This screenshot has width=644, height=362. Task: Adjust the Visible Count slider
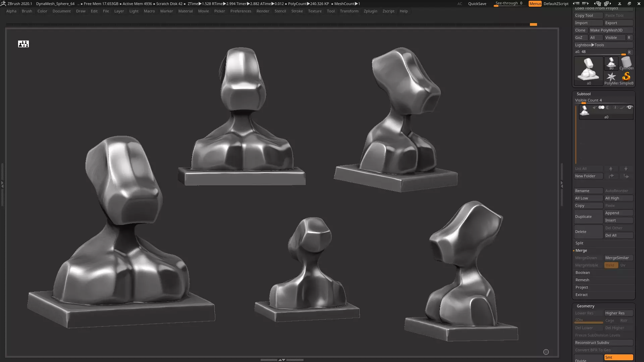point(603,100)
